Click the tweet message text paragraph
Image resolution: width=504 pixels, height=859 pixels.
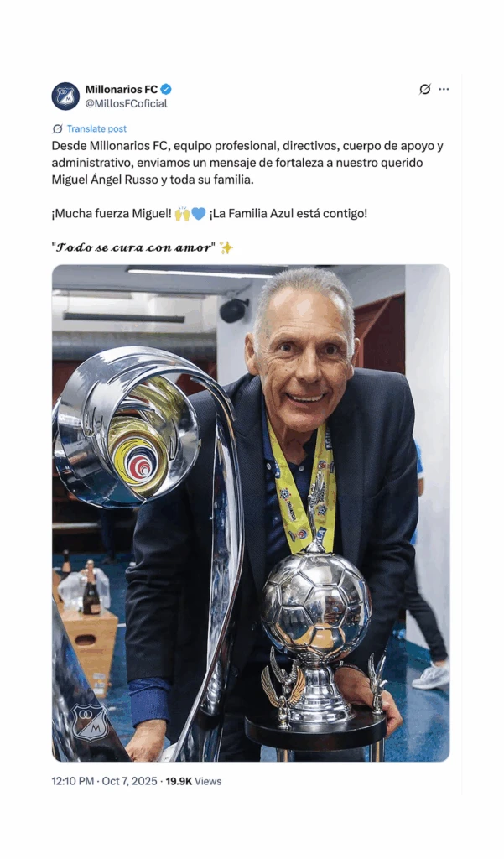[247, 163]
